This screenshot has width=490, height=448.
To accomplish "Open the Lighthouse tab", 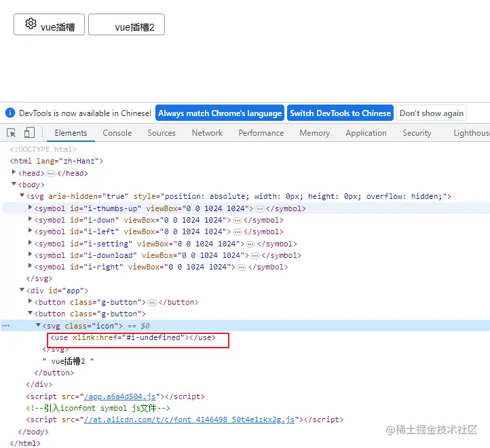I will pyautogui.click(x=472, y=133).
